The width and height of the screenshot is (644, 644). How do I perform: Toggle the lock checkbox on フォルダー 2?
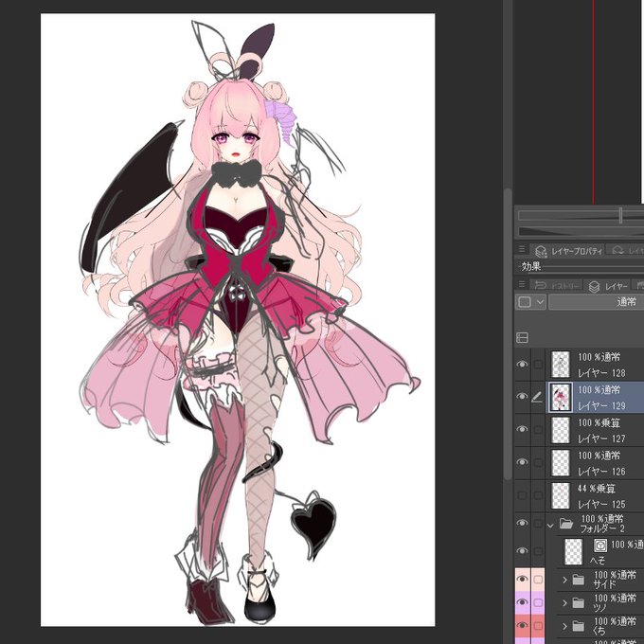coord(538,524)
